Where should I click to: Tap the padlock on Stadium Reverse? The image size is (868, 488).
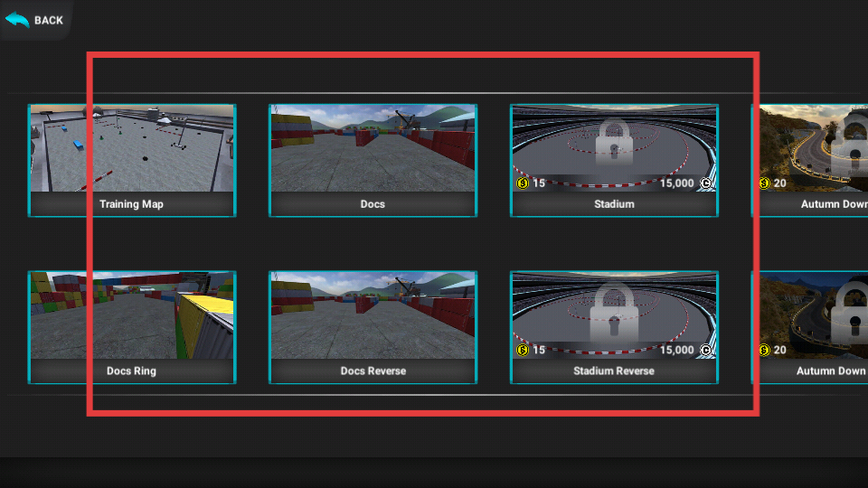point(614,307)
